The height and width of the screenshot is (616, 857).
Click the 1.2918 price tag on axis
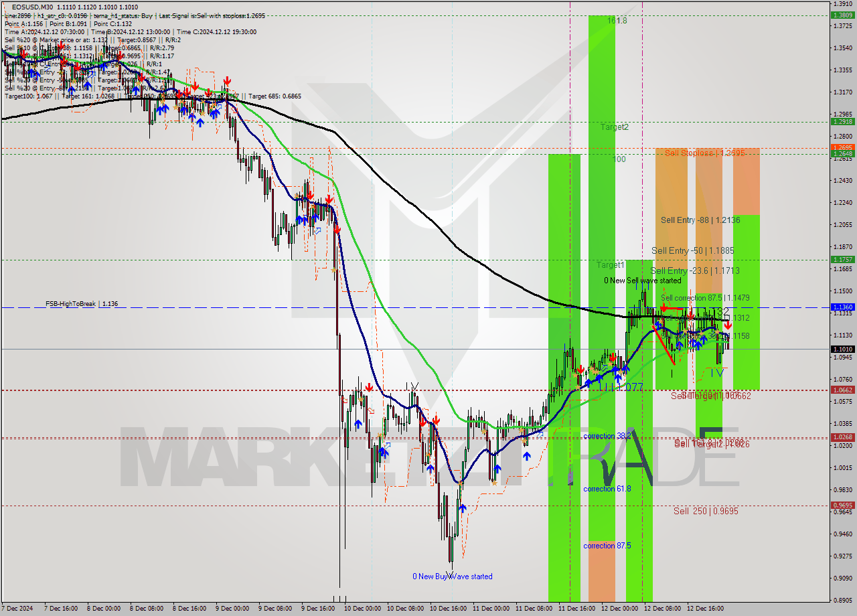tap(842, 121)
